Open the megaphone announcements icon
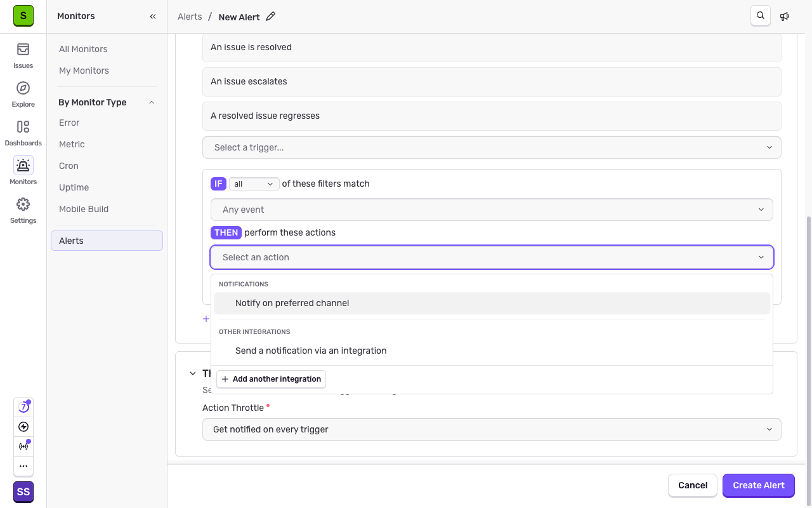This screenshot has height=508, width=812. (x=785, y=16)
